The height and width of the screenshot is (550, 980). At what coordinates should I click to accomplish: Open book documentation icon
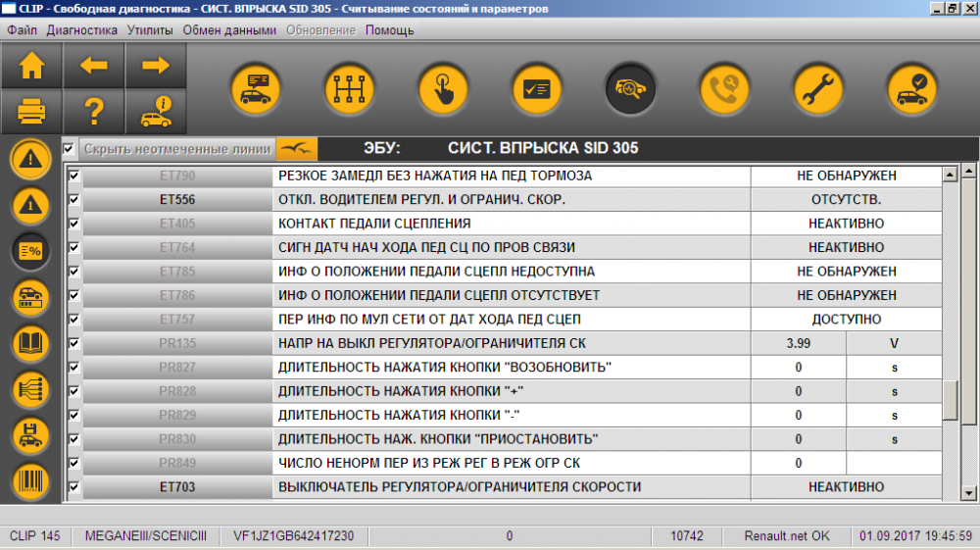[30, 344]
